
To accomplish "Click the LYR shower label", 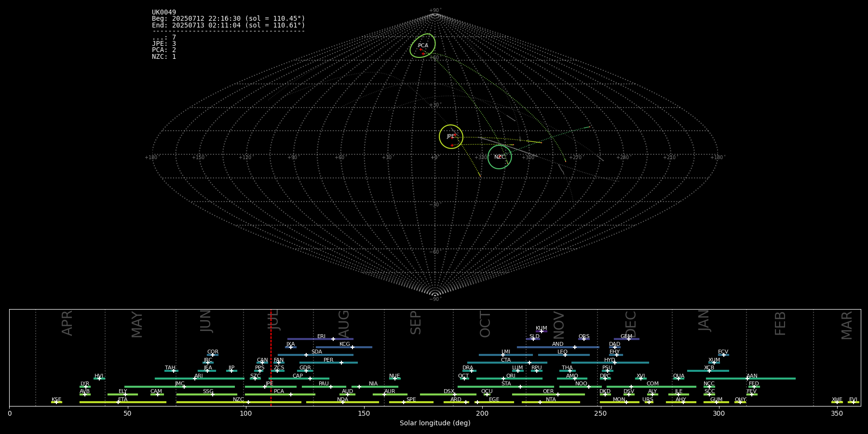I will 85,383.
